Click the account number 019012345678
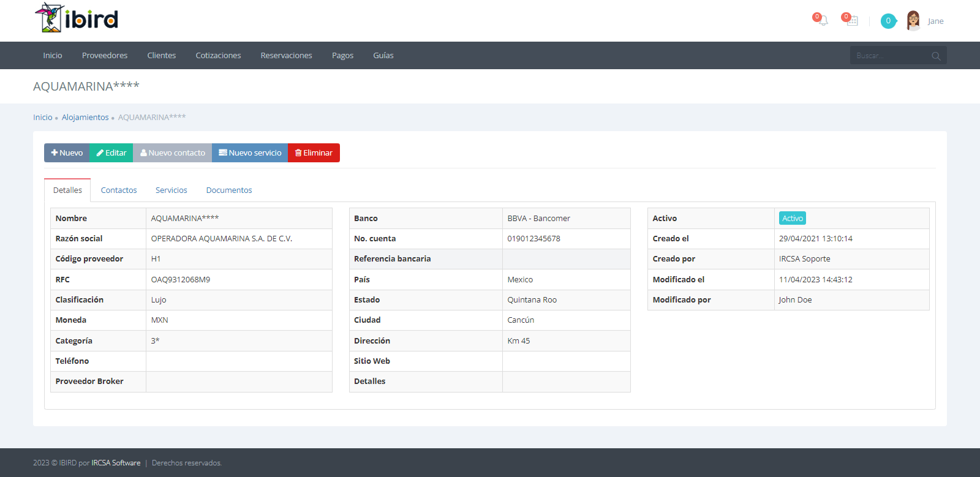Image resolution: width=980 pixels, height=477 pixels. (534, 238)
